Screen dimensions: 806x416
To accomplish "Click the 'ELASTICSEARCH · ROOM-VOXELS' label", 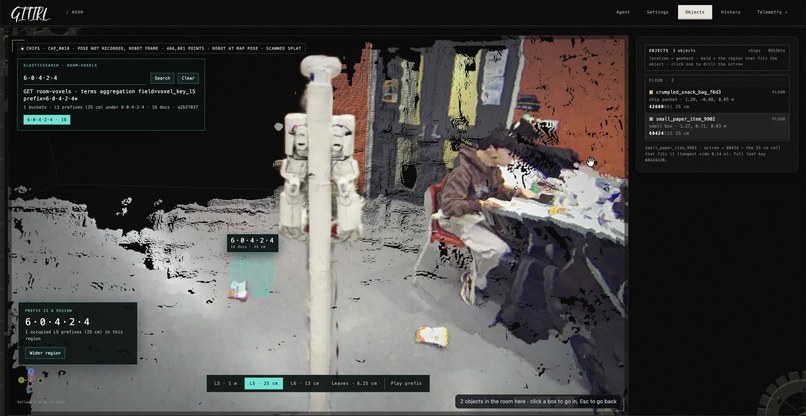I will [x=60, y=65].
